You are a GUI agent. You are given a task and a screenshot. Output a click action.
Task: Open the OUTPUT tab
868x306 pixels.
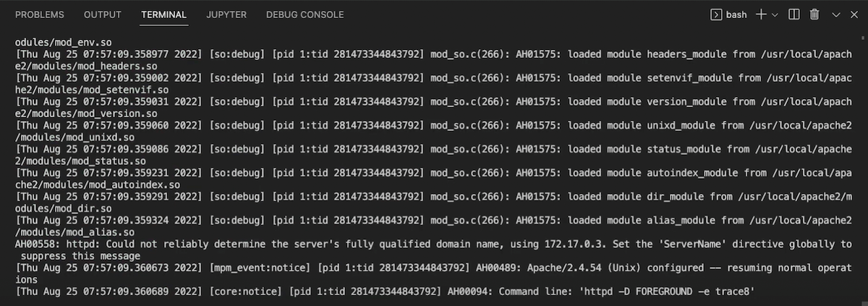click(x=103, y=14)
